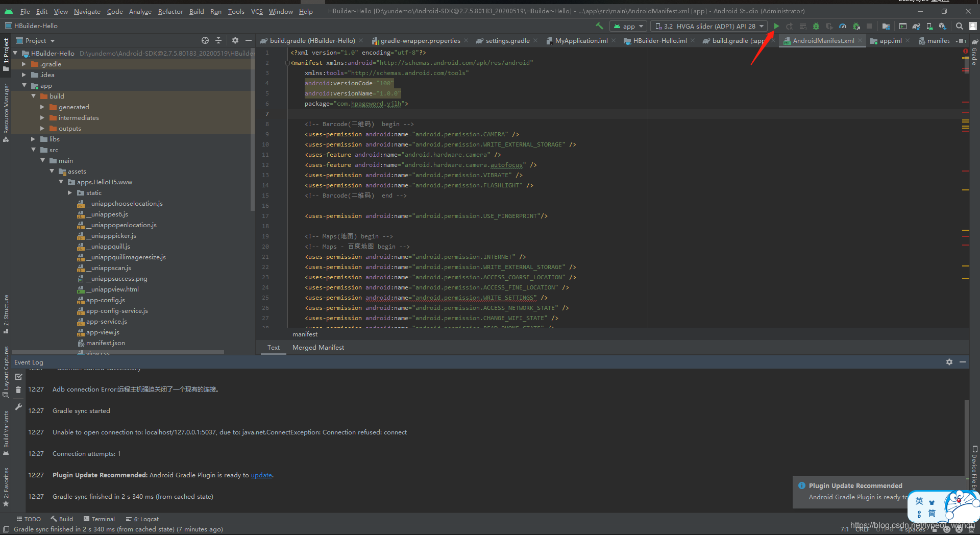Open Resource Manager side tab
Viewport: 980px width, 535px height.
(6, 113)
